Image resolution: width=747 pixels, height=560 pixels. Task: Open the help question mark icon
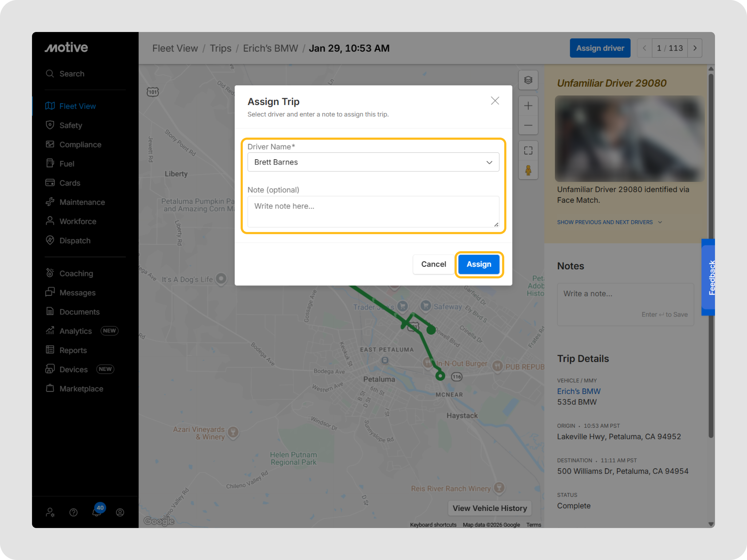tap(73, 513)
